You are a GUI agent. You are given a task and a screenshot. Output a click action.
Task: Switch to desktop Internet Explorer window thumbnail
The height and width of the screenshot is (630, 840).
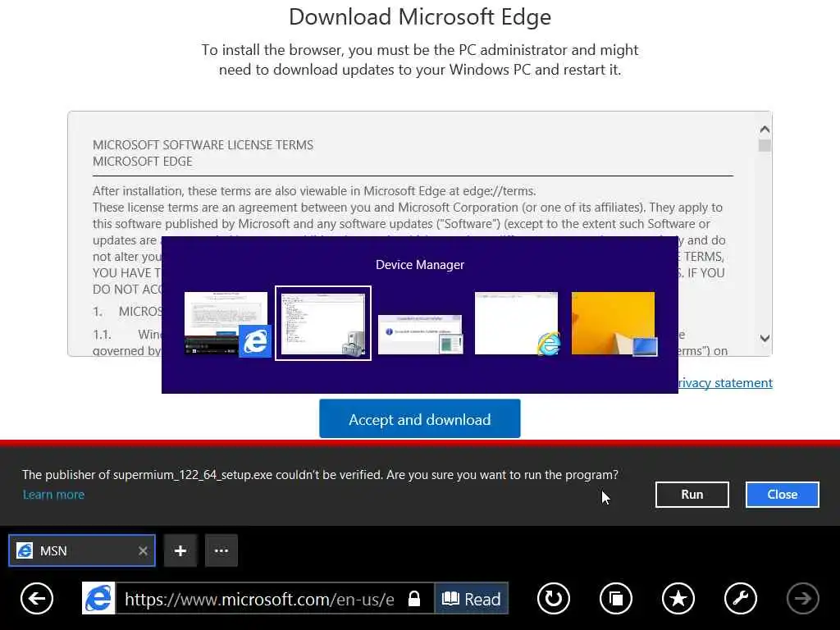(x=517, y=323)
